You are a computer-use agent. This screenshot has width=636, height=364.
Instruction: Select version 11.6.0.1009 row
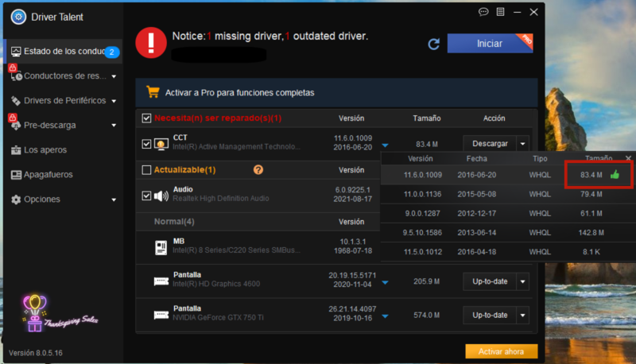506,175
